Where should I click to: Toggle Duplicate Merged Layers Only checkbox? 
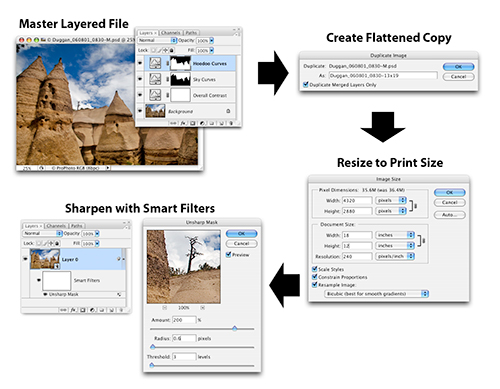point(306,84)
